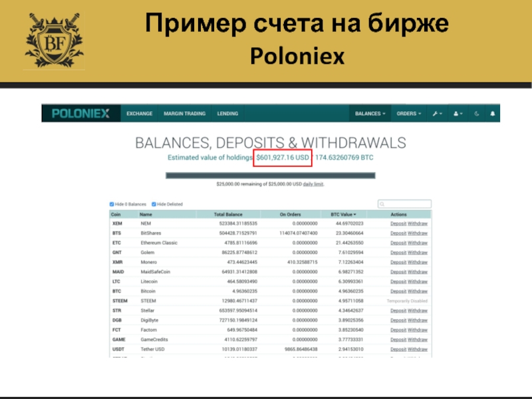The width and height of the screenshot is (532, 399).
Task: Click the coin search input field
Action: click(404, 204)
